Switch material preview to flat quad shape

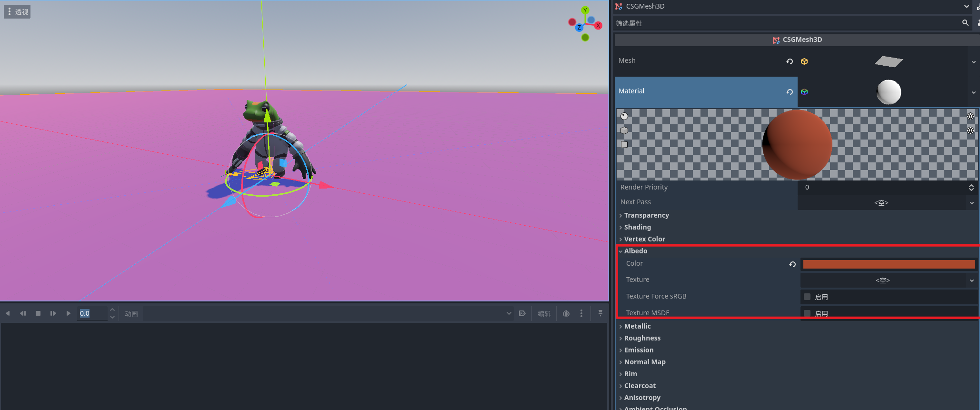point(624,144)
